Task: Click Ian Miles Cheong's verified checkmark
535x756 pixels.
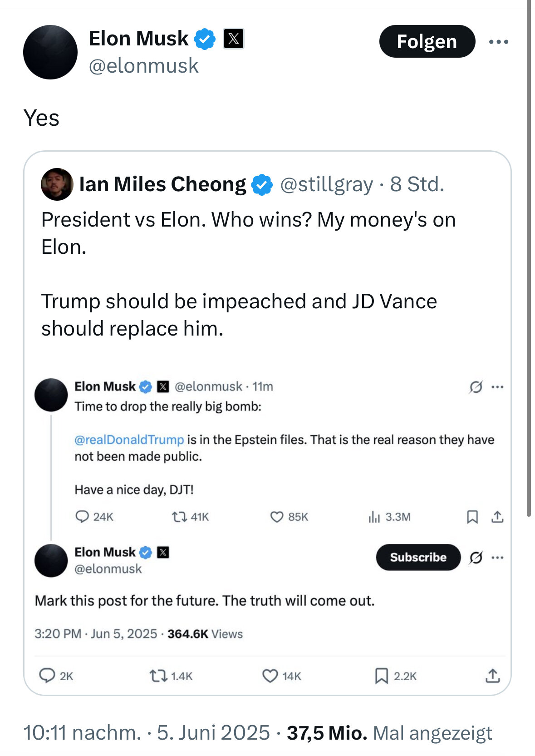Action: 262,184
